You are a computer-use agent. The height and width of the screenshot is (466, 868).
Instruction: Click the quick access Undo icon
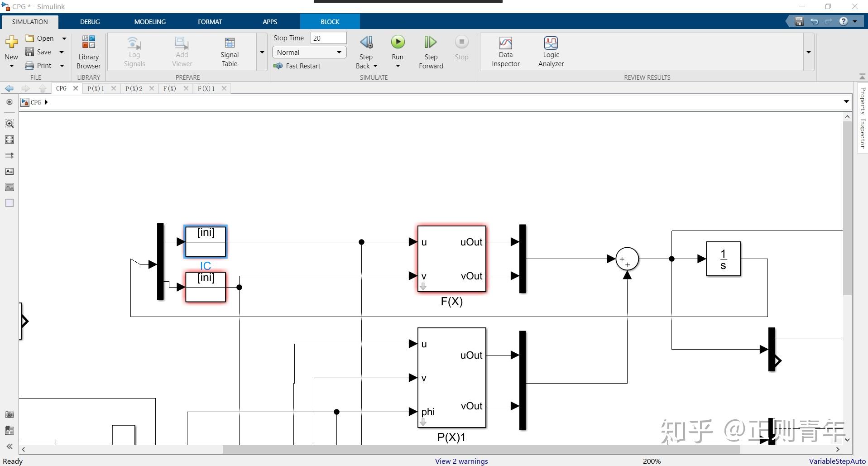coord(814,21)
